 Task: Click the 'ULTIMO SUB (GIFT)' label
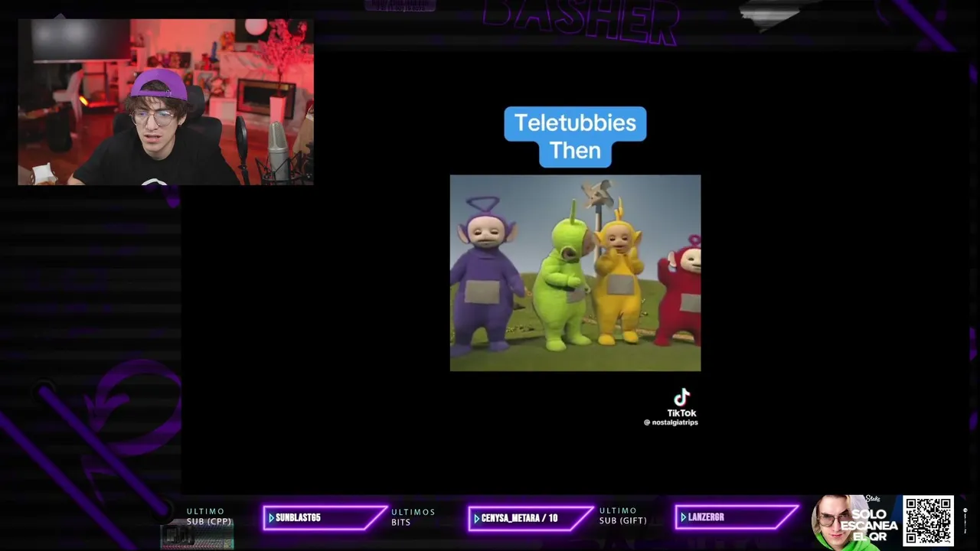[622, 516]
